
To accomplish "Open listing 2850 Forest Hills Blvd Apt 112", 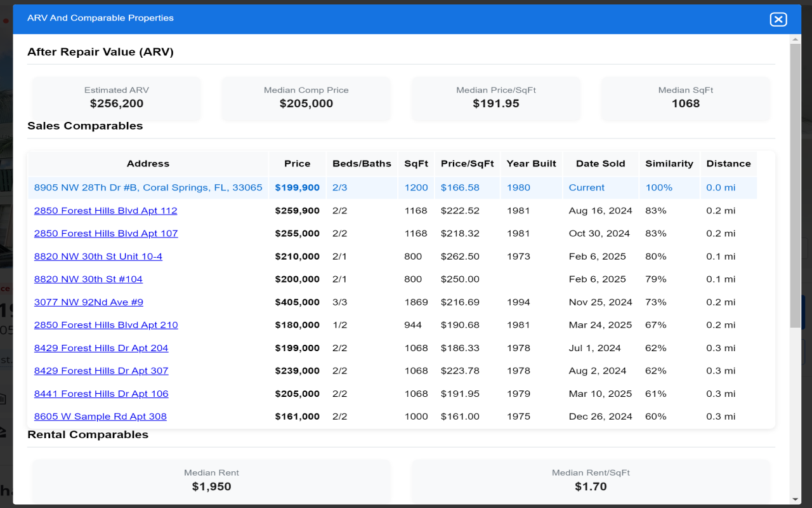I will [x=106, y=210].
